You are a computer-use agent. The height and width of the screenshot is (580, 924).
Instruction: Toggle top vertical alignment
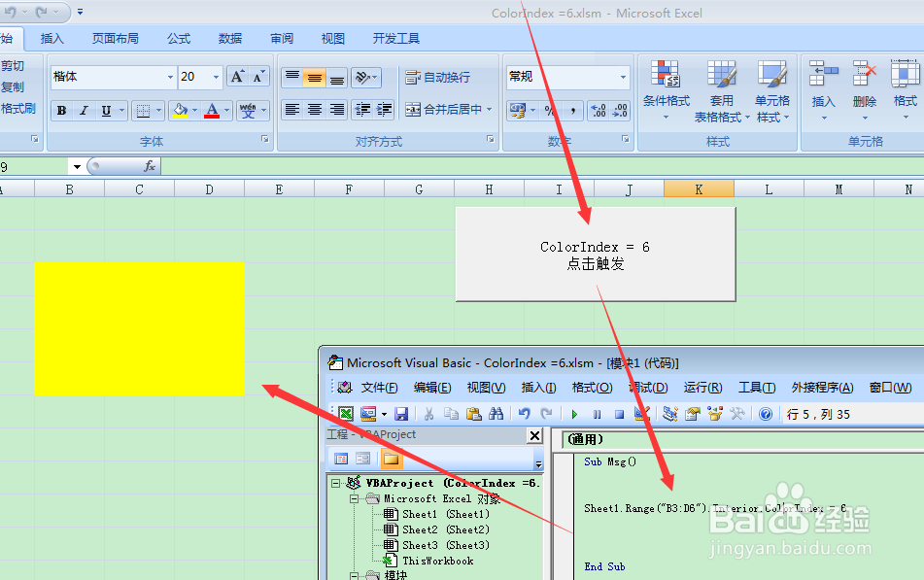click(x=292, y=77)
